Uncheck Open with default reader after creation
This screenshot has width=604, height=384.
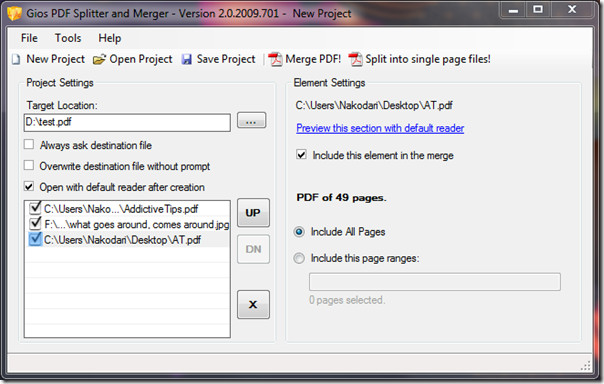[29, 186]
